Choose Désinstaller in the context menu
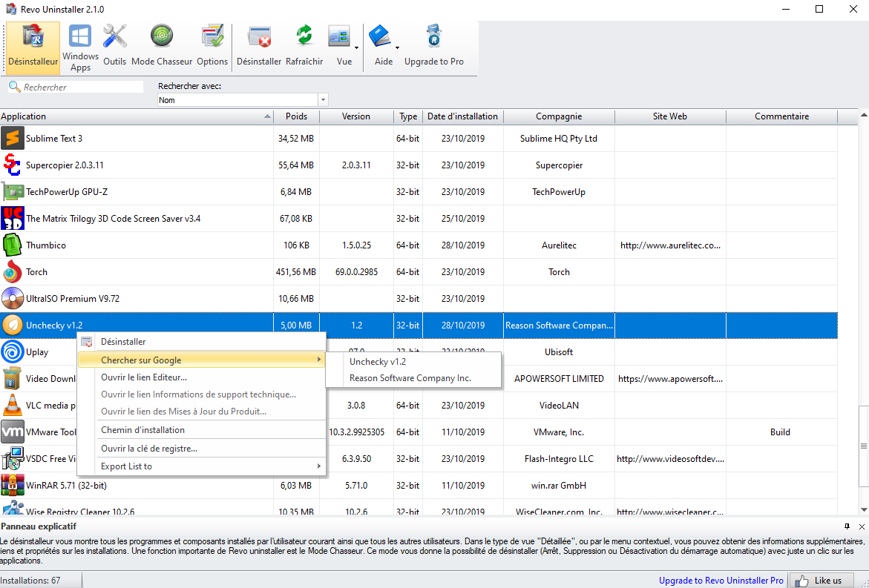This screenshot has width=869, height=588. click(201, 342)
